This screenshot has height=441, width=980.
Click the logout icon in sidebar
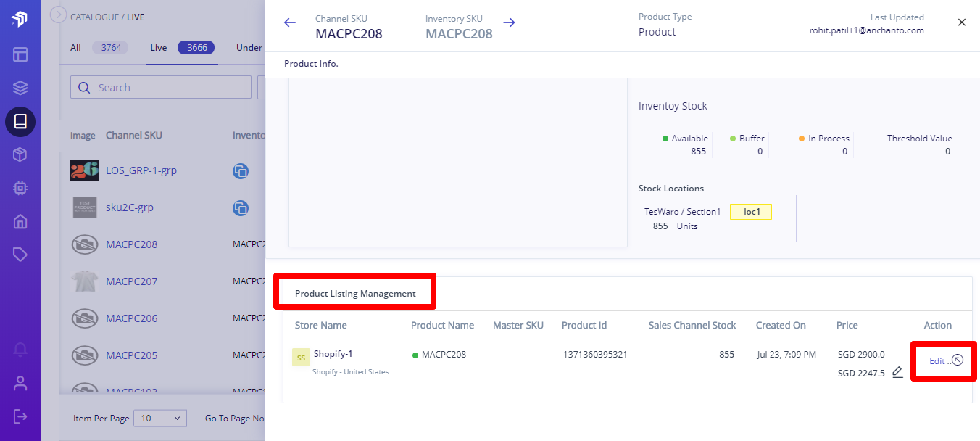(20, 416)
